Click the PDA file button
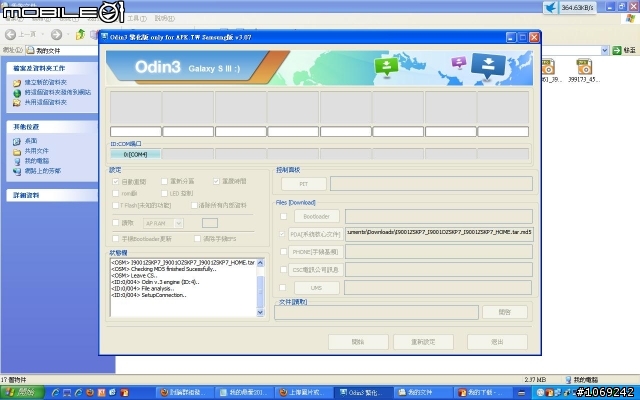Image resolution: width=640 pixels, height=400 pixels. pos(316,234)
